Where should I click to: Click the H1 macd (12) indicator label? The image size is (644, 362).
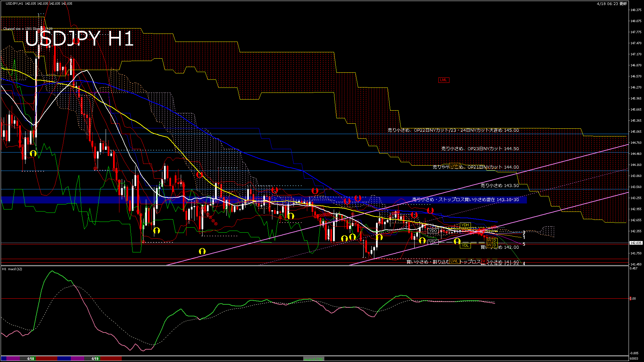(12, 269)
